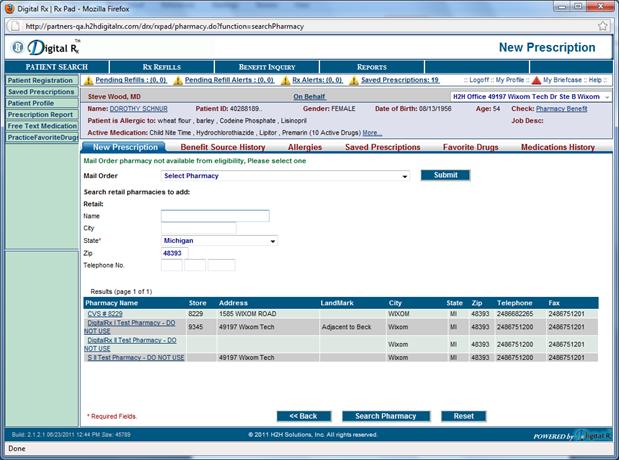
Task: Click the Submit button for Mail Order
Action: click(445, 175)
